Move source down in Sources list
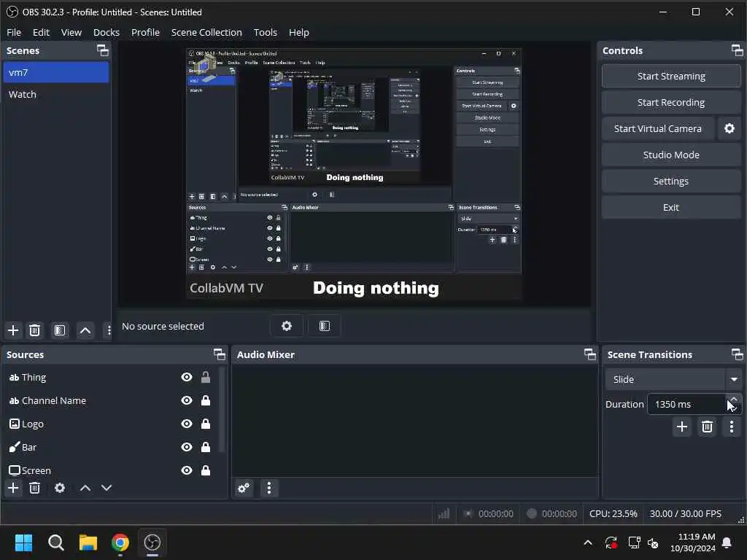The height and width of the screenshot is (560, 747). (x=107, y=488)
